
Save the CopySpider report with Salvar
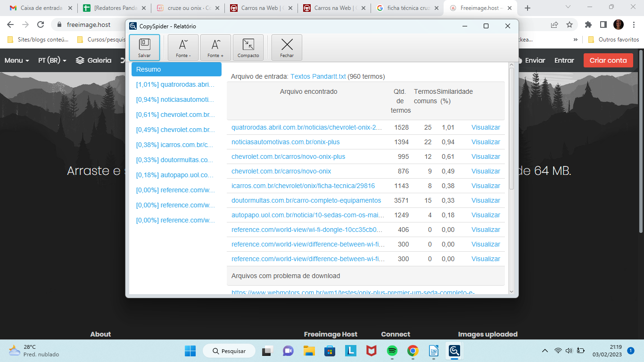coord(144,48)
